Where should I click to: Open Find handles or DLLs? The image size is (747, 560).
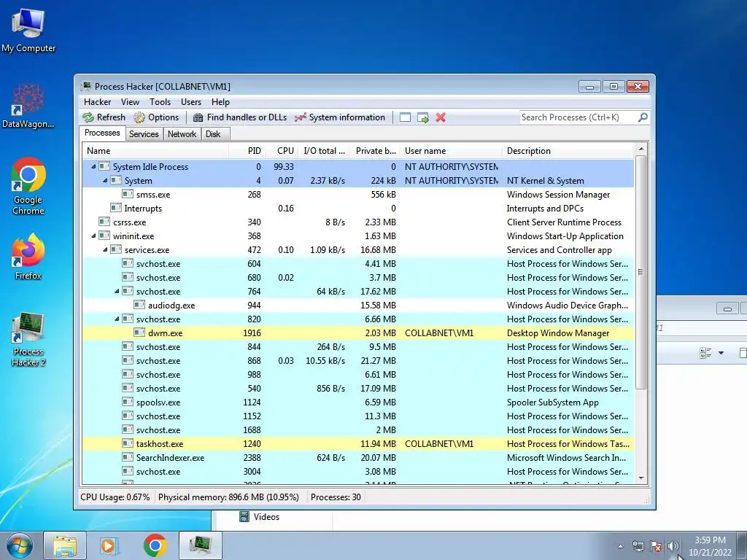(x=239, y=117)
